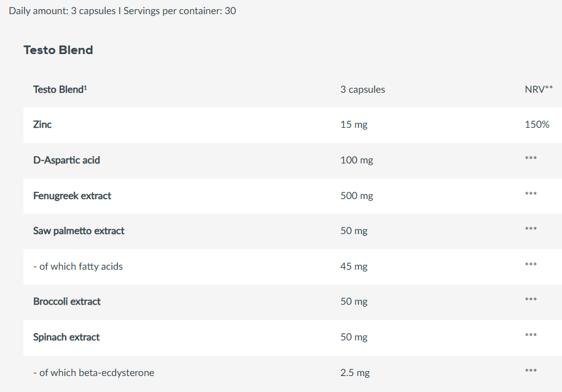Viewport: 562px width, 392px height.
Task: Click the 15 mg zinc amount
Action: (354, 125)
